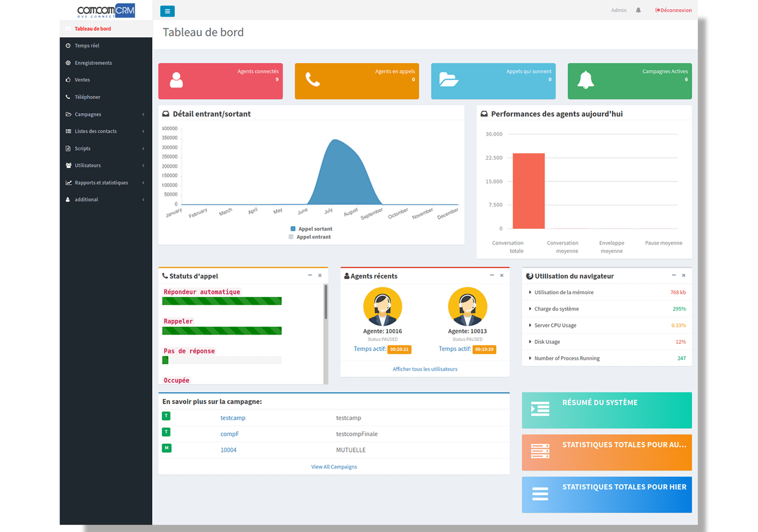Viewport: 758px width, 532px height.
Task: Click the notification bell icon in the header
Action: pyautogui.click(x=638, y=10)
